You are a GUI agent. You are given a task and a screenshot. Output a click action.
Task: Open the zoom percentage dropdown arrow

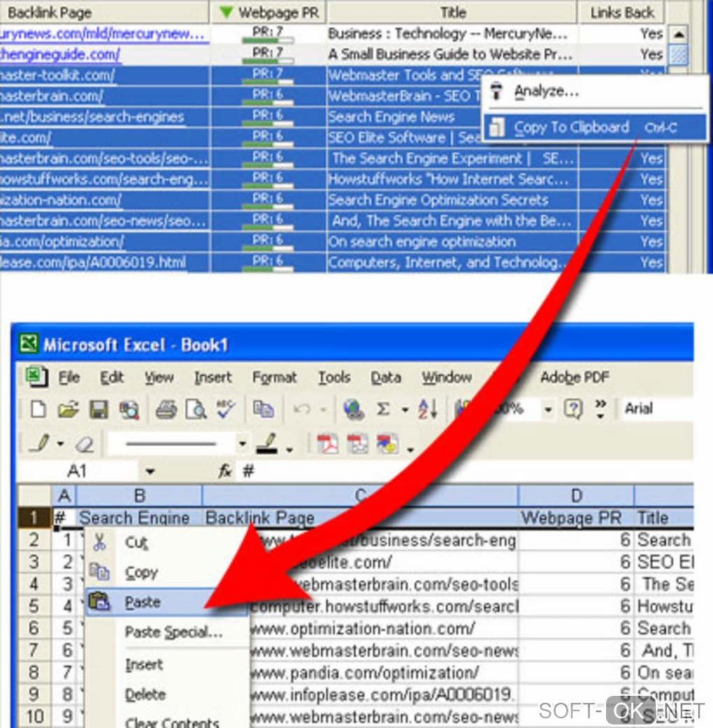pyautogui.click(x=548, y=410)
